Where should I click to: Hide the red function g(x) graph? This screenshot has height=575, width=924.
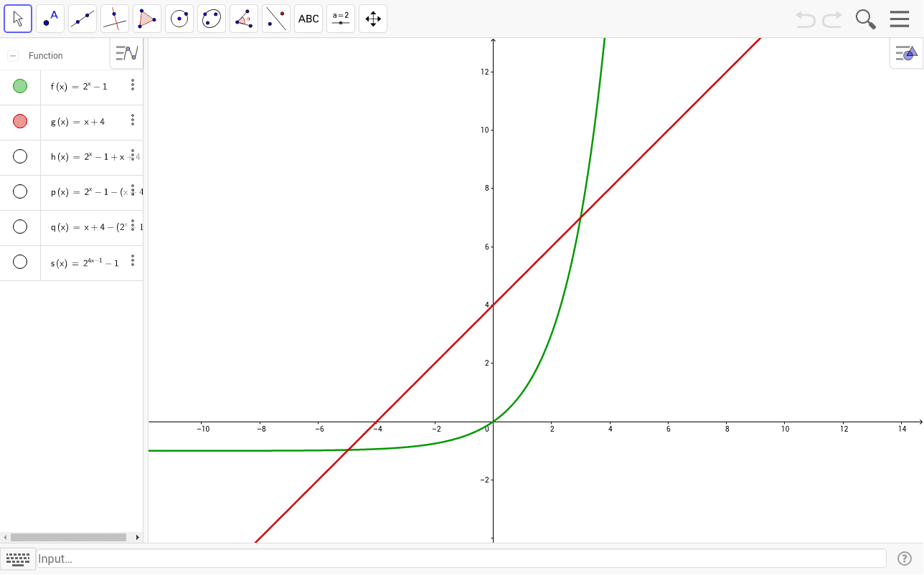click(20, 121)
